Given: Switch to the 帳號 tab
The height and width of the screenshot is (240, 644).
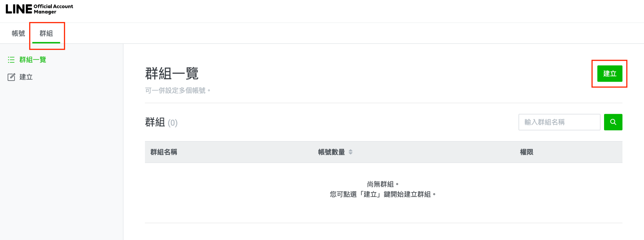Looking at the screenshot, I should pyautogui.click(x=18, y=33).
